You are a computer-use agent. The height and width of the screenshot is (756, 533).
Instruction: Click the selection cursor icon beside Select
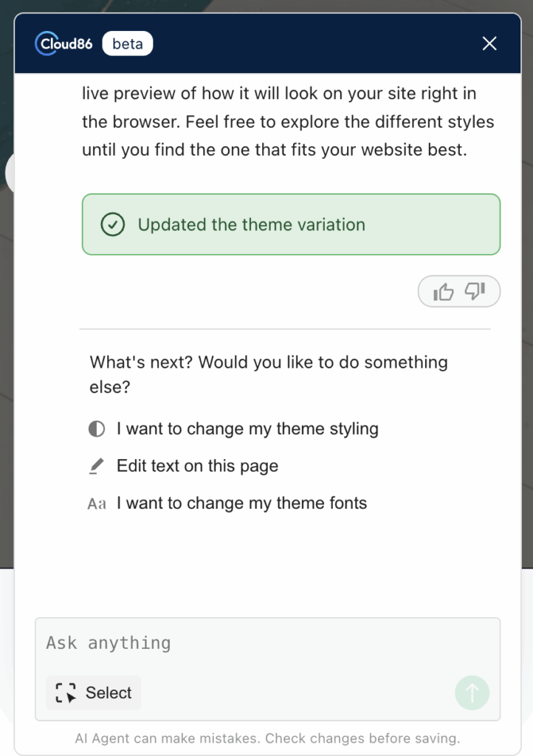click(x=66, y=693)
